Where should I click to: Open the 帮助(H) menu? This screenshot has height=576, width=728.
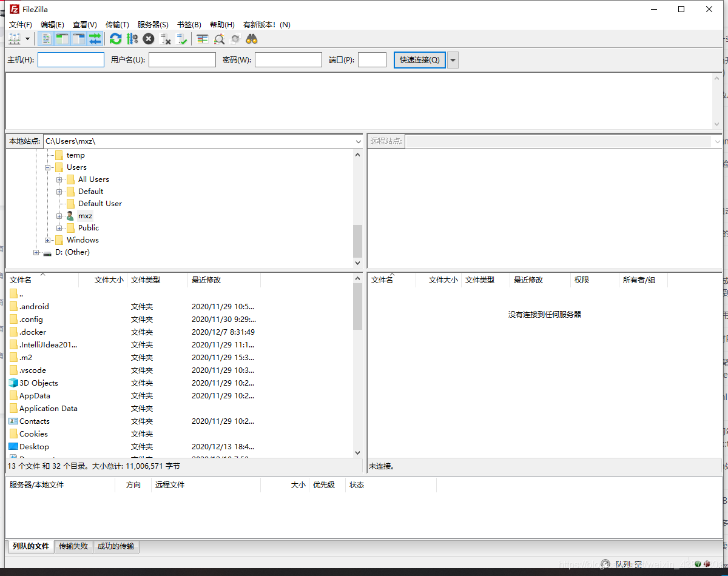pos(222,25)
